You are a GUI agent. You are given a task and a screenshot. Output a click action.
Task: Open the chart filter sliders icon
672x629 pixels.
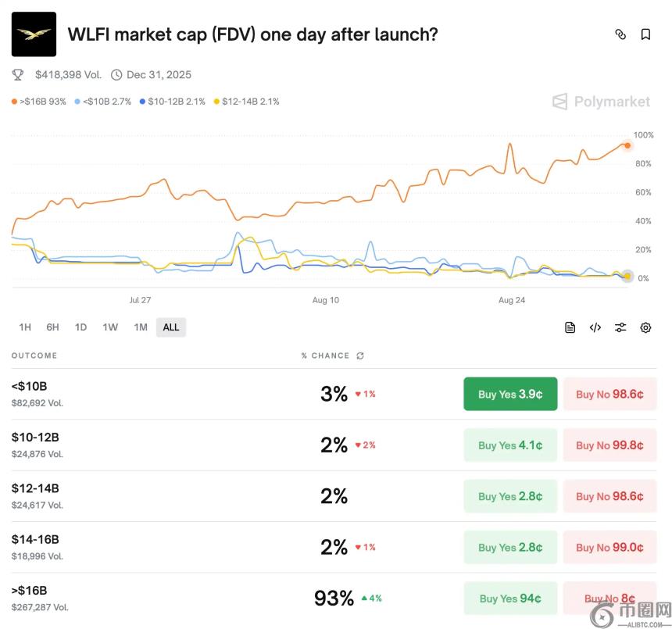tap(620, 327)
